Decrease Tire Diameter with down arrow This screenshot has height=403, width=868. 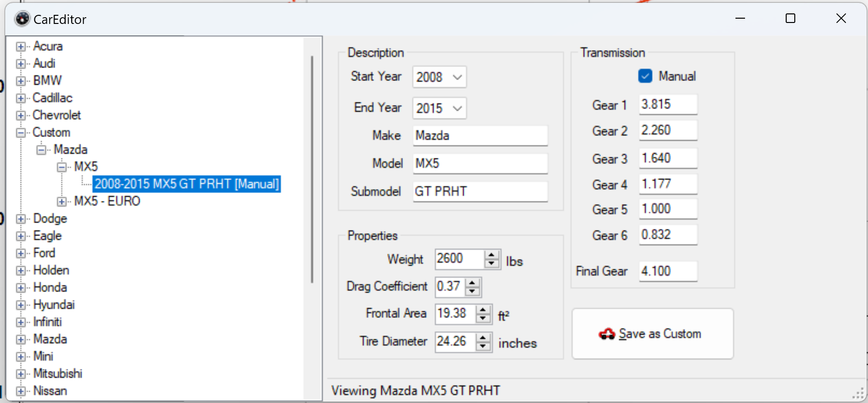[x=483, y=346]
